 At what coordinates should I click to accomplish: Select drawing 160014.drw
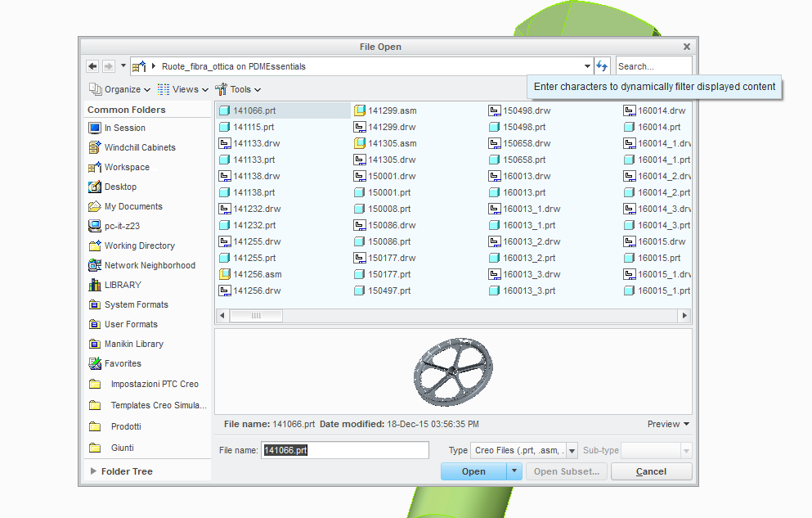pos(654,110)
